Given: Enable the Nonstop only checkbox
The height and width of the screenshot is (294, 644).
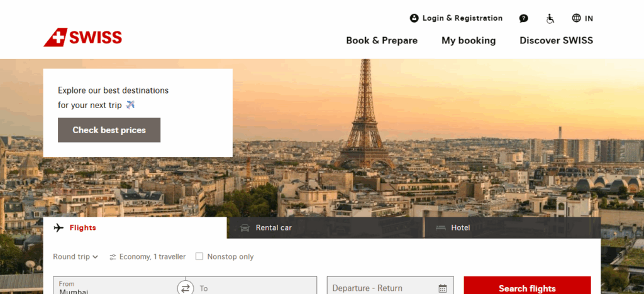Looking at the screenshot, I should 199,256.
